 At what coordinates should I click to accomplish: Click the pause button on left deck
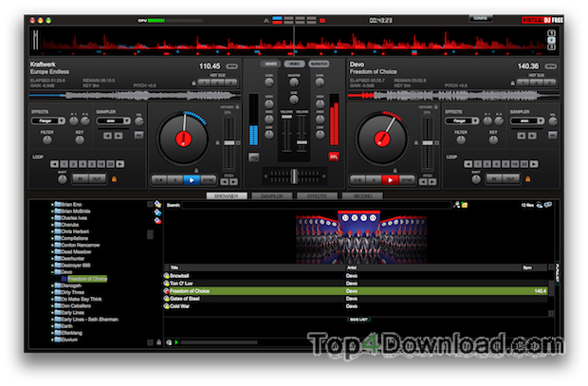[x=175, y=180]
